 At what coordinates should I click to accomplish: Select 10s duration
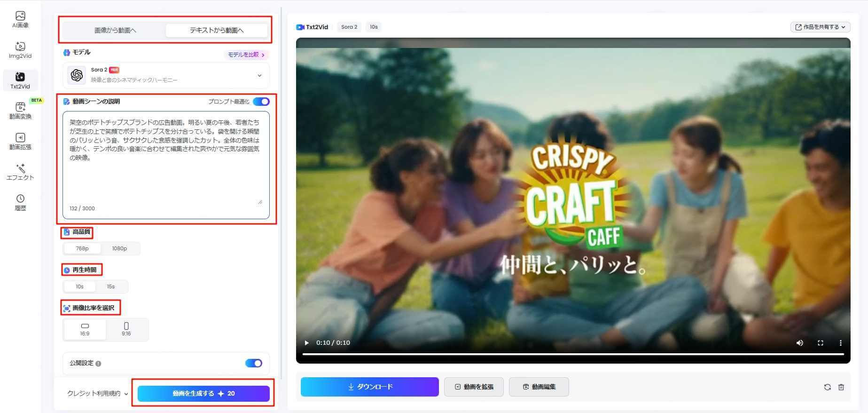click(x=79, y=286)
